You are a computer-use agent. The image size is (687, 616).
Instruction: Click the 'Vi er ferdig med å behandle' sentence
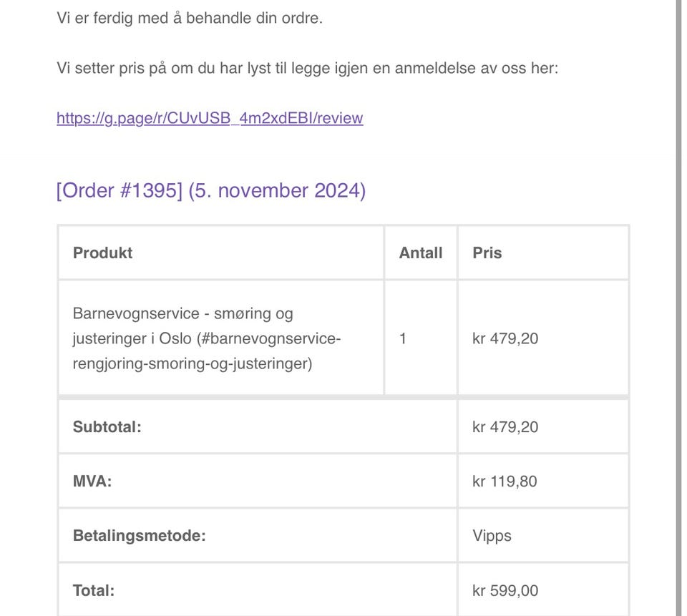[190, 18]
